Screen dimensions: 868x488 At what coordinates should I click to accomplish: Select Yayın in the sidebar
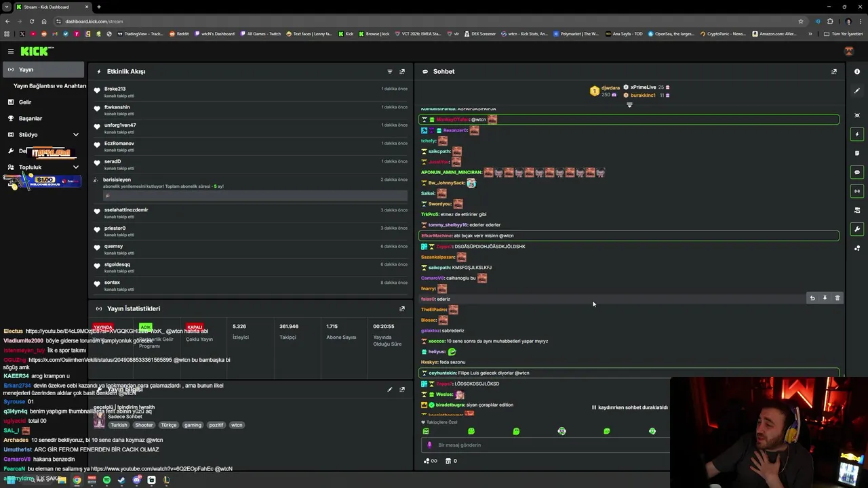tap(43, 70)
